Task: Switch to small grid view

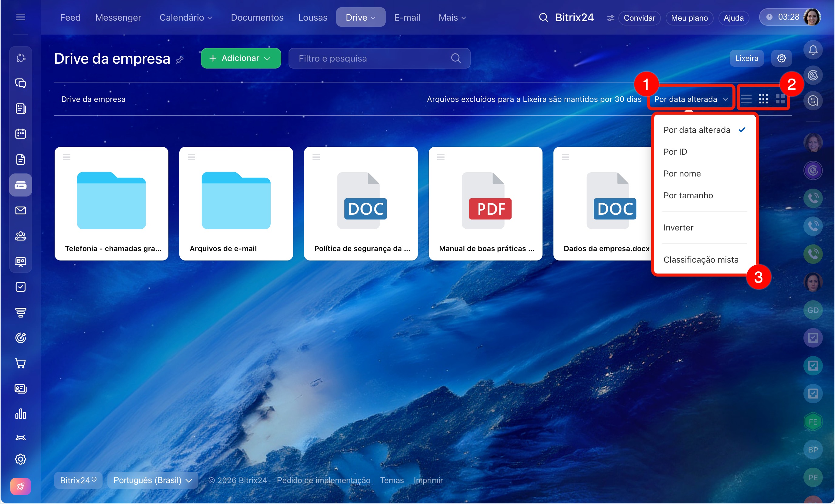Action: point(763,99)
